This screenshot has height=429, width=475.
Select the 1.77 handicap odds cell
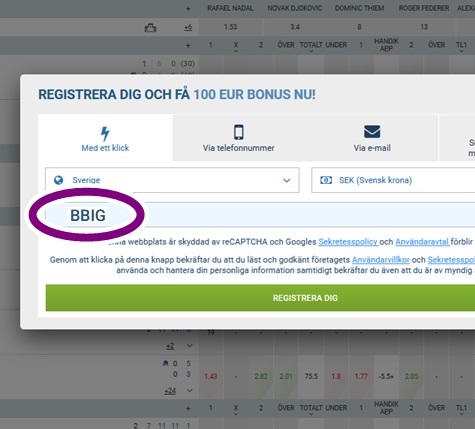(x=361, y=376)
